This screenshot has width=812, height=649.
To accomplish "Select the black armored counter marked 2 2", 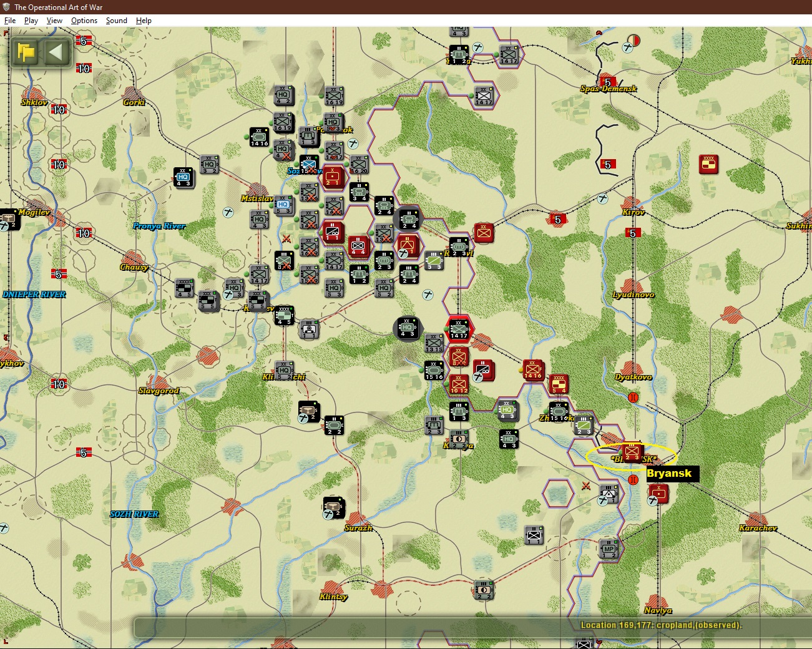I will pos(334,425).
